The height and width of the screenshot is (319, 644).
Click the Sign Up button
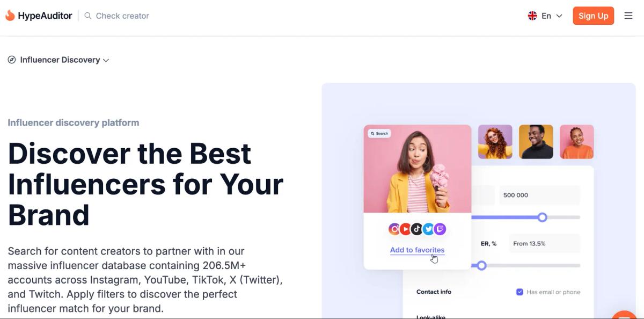(x=593, y=16)
